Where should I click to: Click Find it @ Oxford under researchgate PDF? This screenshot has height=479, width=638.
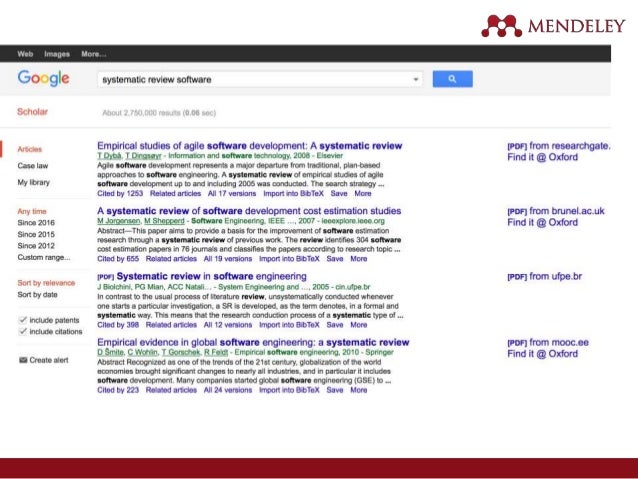tap(542, 157)
